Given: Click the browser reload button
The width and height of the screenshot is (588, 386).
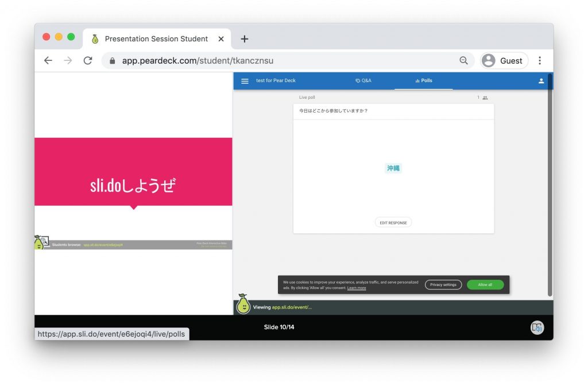Looking at the screenshot, I should tap(88, 60).
